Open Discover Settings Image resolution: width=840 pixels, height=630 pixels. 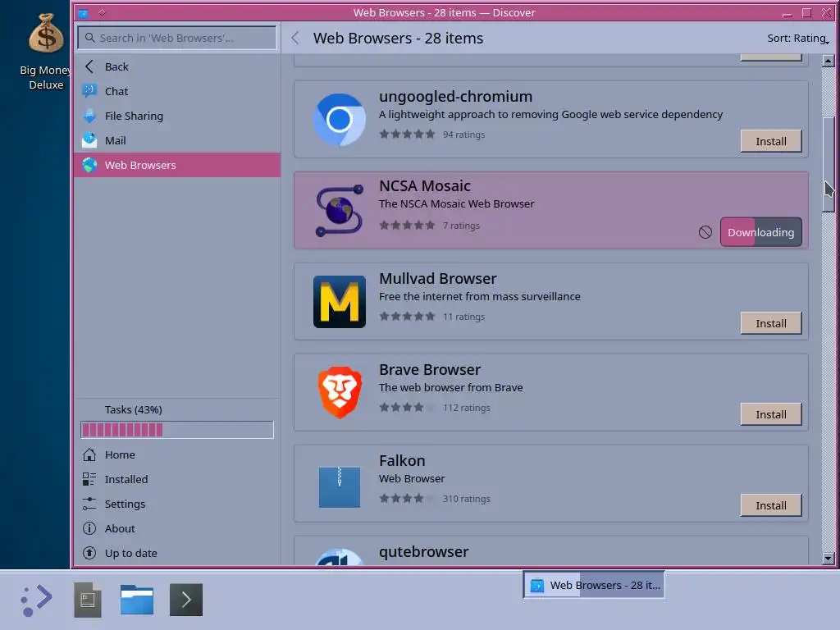177,504
